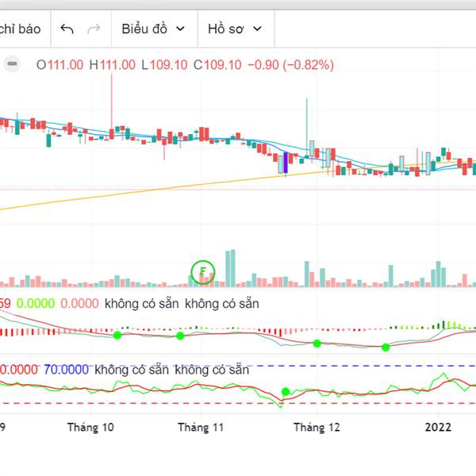
Task: Open the Biểu đồ dropdown
Action: click(x=153, y=29)
